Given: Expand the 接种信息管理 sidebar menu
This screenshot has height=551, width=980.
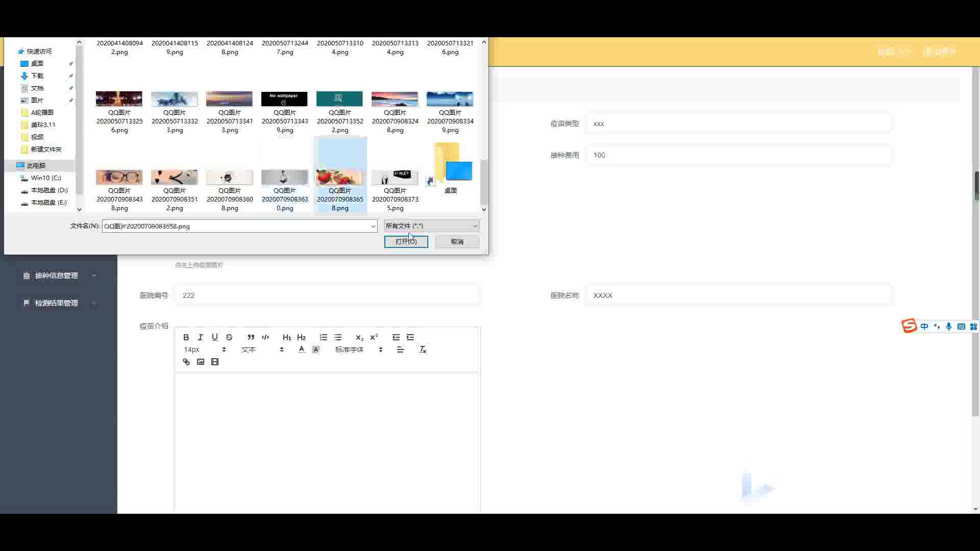Looking at the screenshot, I should point(60,275).
